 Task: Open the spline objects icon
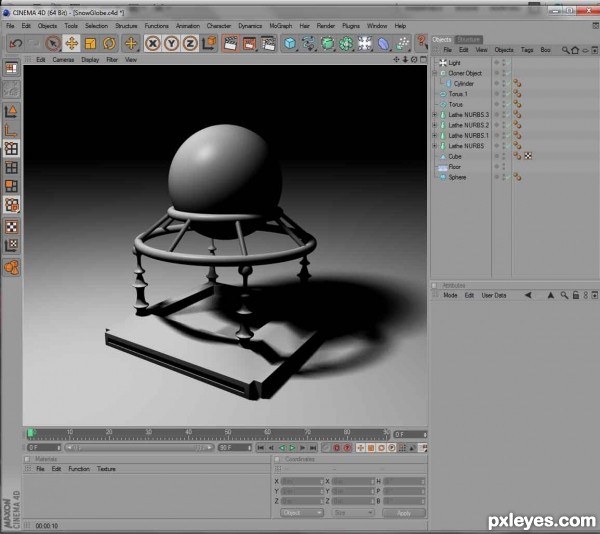tap(308, 44)
